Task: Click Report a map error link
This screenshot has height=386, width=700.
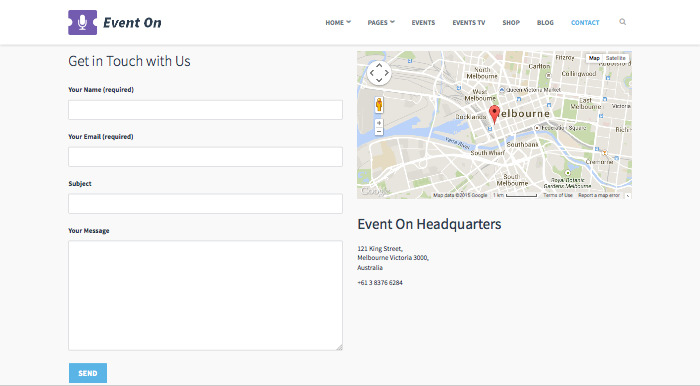Action: pyautogui.click(x=599, y=195)
